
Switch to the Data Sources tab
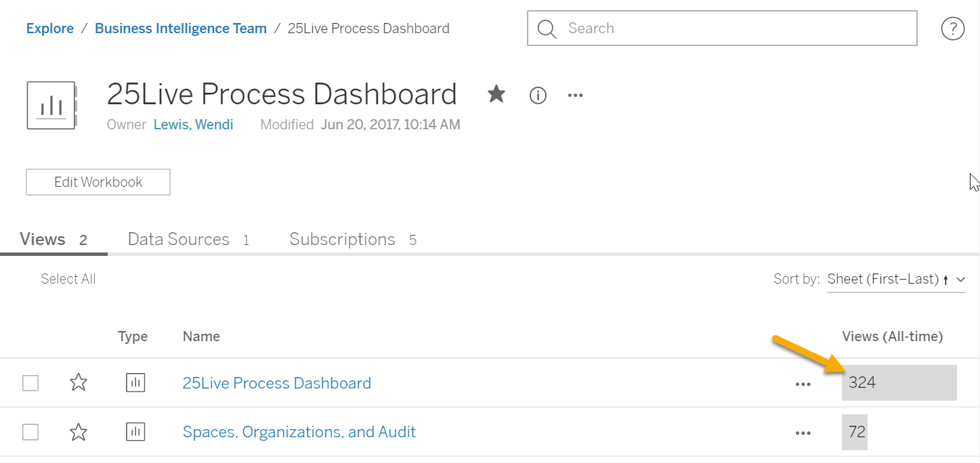click(188, 240)
